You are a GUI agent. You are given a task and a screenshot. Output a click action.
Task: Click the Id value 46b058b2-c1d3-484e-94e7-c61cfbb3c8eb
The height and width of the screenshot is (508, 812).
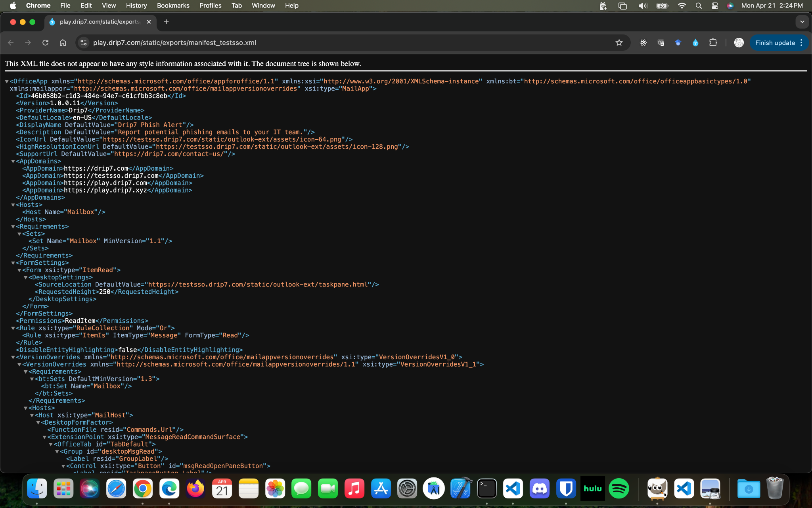click(x=99, y=96)
